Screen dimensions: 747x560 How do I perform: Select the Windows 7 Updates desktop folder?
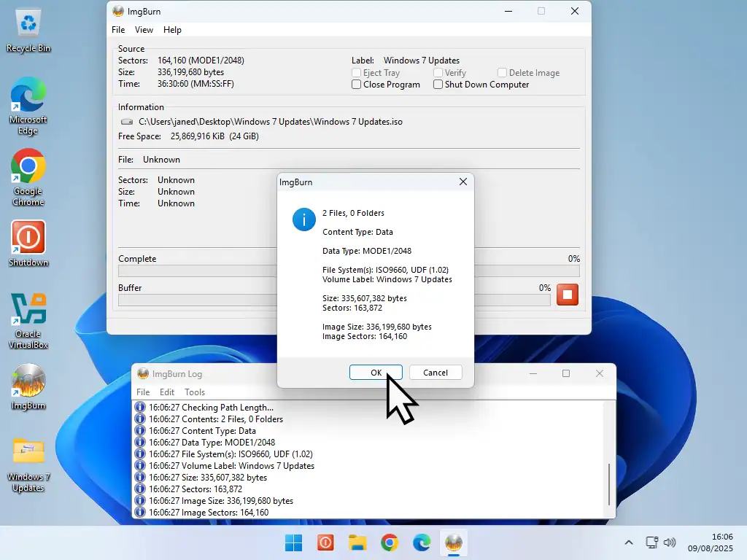click(28, 452)
